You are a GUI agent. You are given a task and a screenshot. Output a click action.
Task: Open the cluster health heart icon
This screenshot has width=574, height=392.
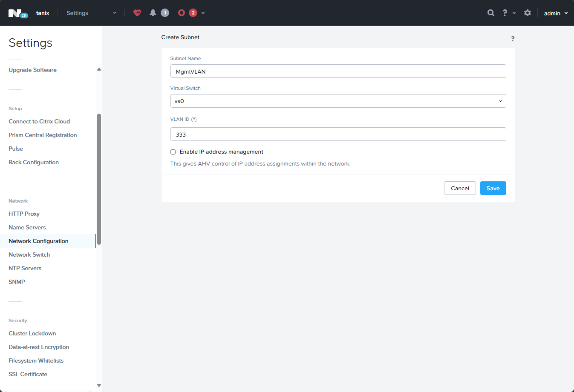coord(137,13)
